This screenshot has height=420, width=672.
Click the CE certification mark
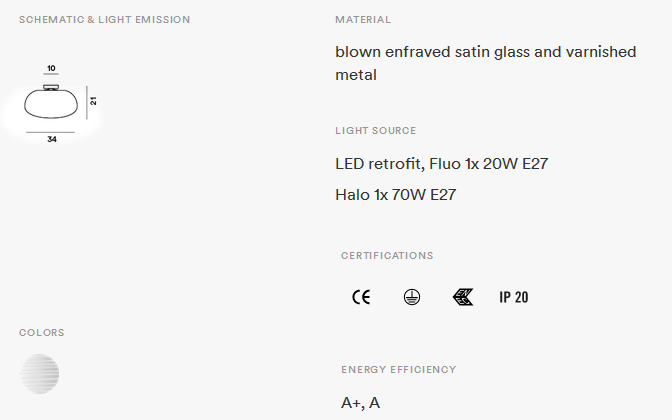tap(361, 297)
